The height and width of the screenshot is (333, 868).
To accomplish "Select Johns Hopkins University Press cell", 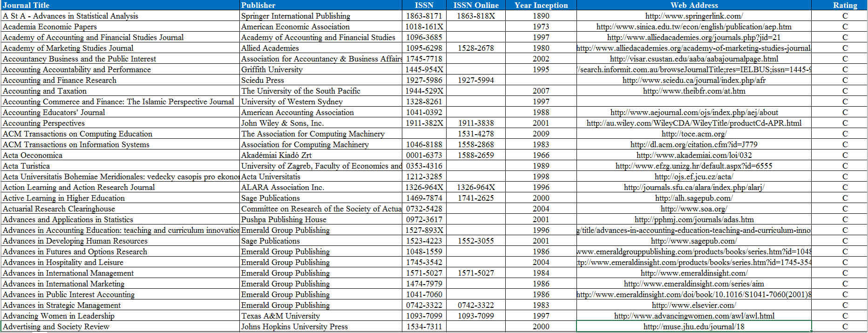I will (x=321, y=326).
